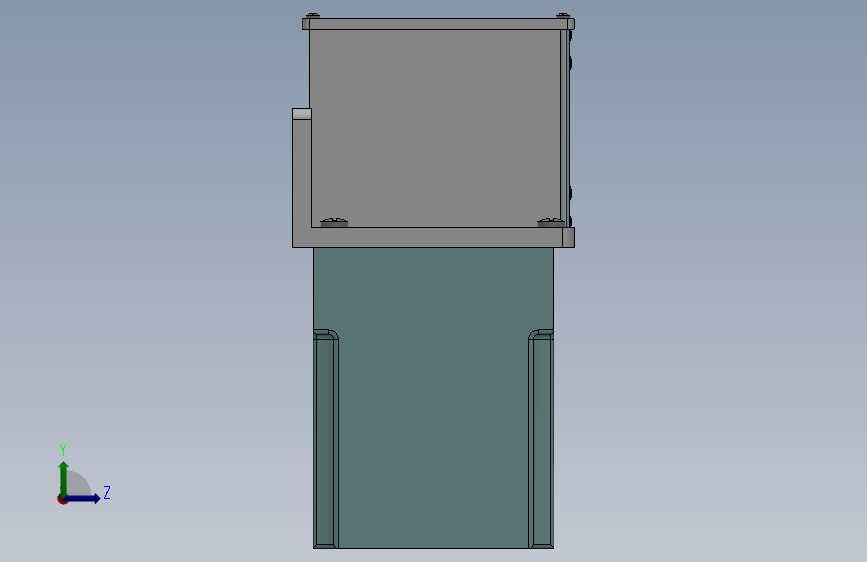Click the red origin dot of axis triad
Screen dimensions: 867x562
click(x=62, y=499)
